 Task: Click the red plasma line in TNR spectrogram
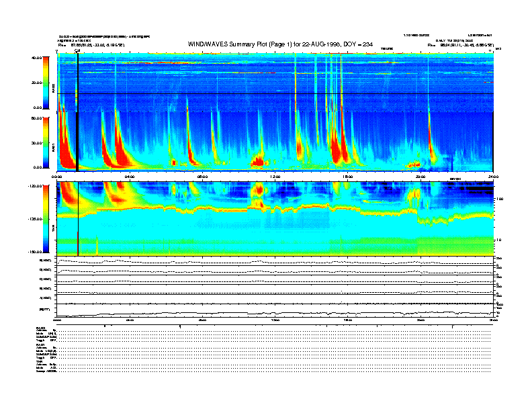click(x=275, y=209)
